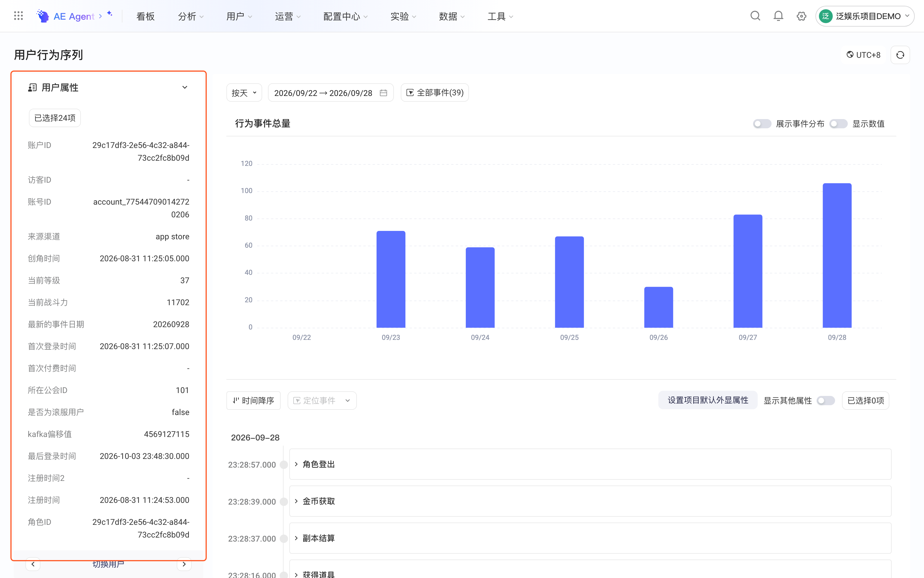Toggle 显示其他属性 switch
Image resolution: width=924 pixels, height=578 pixels.
pos(826,401)
